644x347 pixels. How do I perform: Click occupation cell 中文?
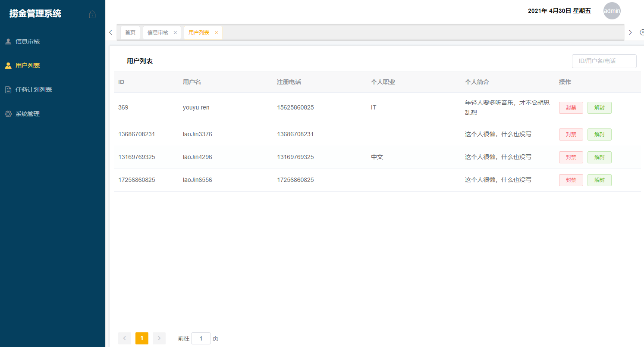[x=377, y=157]
